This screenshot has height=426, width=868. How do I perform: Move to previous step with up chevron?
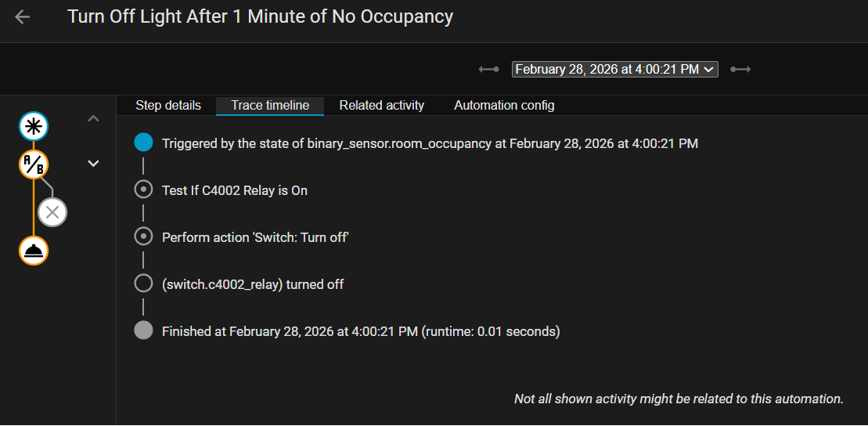(93, 119)
